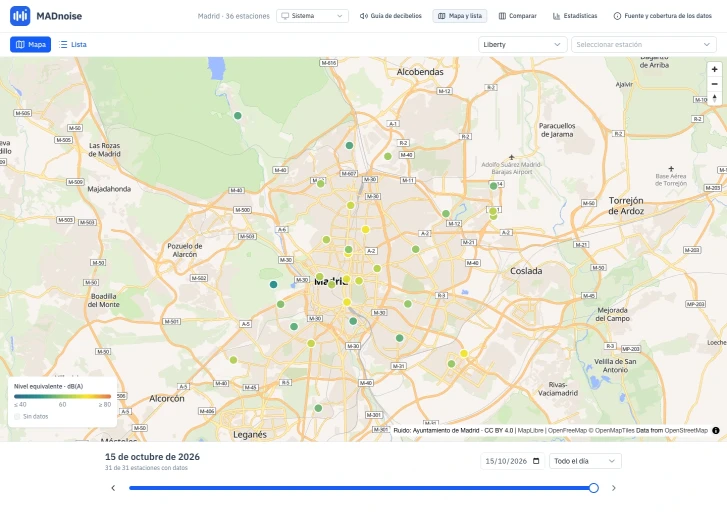
Task: Open the Sistema theme dropdown
Action: click(312, 16)
